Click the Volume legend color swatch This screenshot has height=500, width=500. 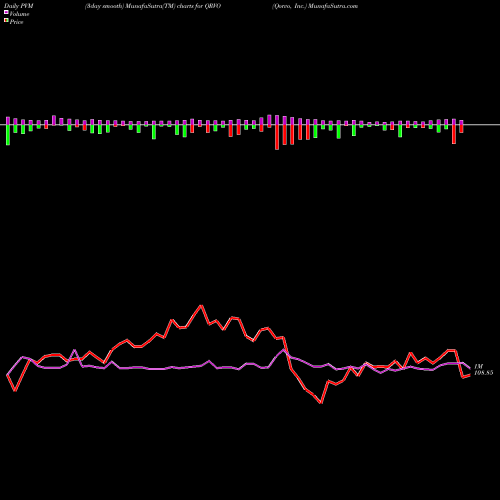coord(6,13)
